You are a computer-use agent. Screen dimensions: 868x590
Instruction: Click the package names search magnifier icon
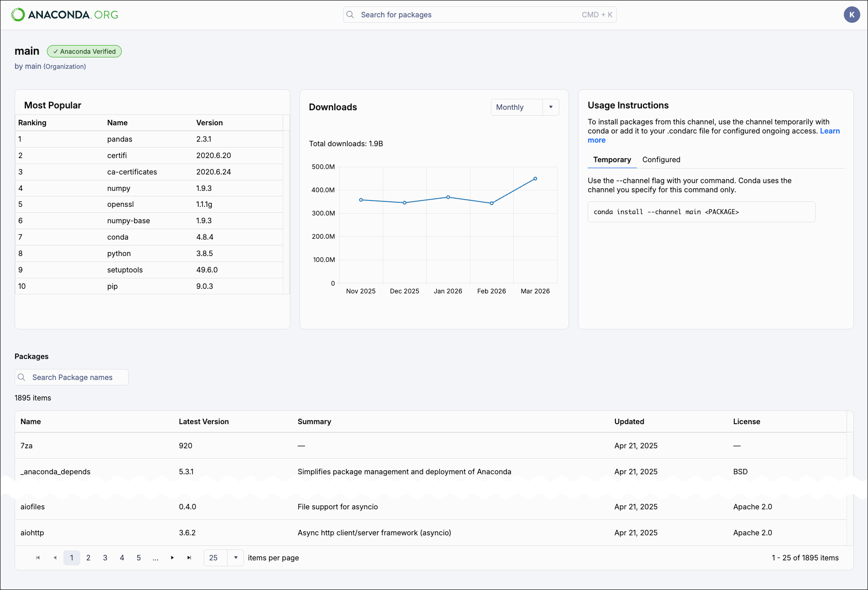pos(21,377)
